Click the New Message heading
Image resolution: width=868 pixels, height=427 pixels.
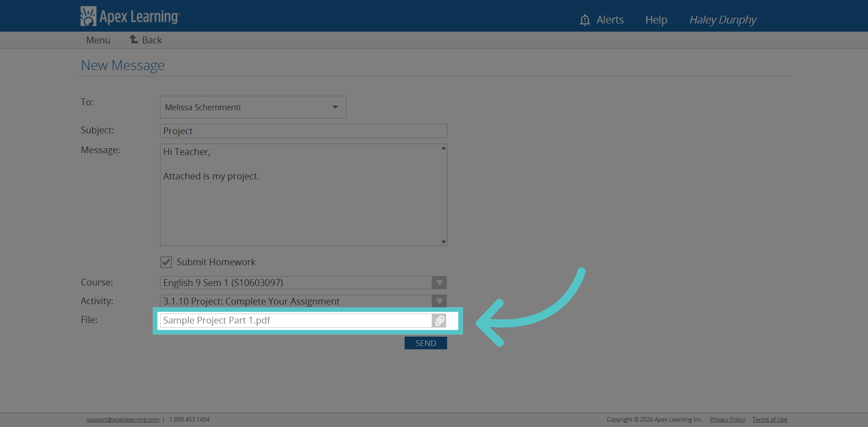click(123, 66)
